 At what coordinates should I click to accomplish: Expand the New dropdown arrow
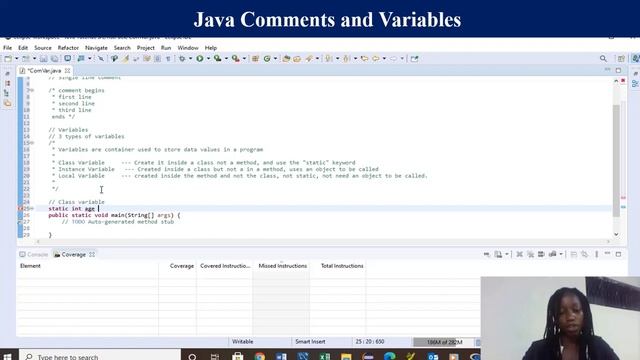tap(16, 59)
